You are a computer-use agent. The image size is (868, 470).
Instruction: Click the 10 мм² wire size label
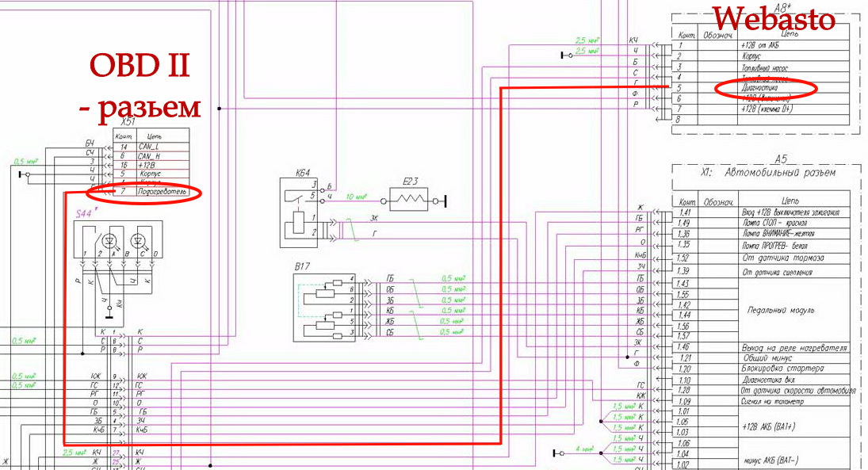coord(356,197)
